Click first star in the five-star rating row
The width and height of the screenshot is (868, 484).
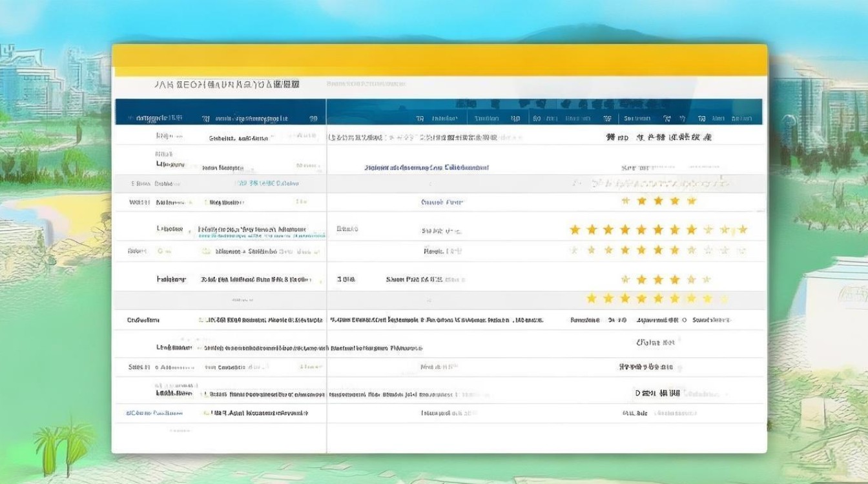[625, 201]
